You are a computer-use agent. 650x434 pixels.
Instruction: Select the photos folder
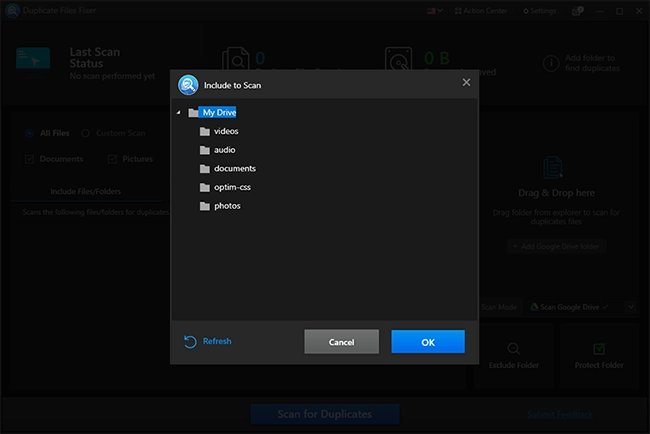coord(227,206)
